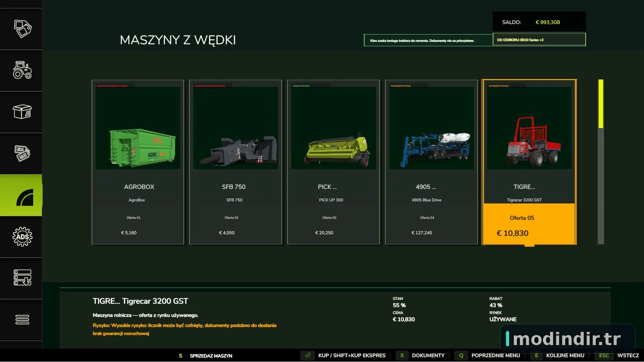Go to POPRZEDNIE MENU

[496, 356]
